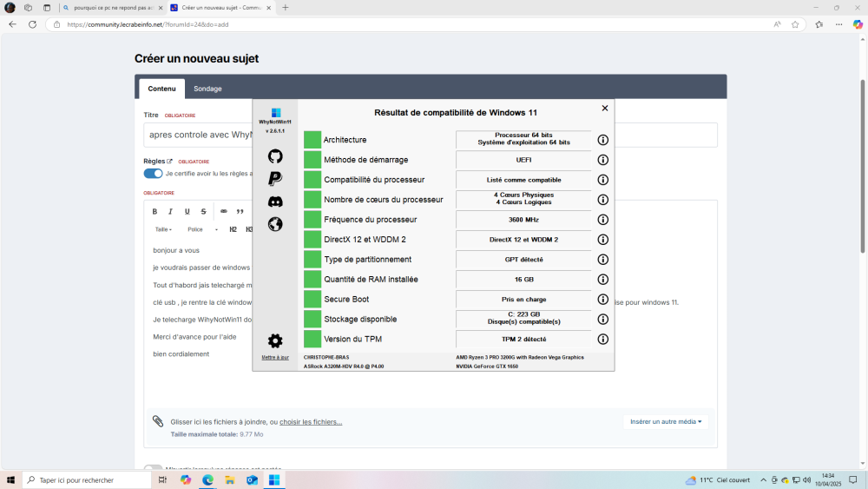The width and height of the screenshot is (868, 489).
Task: Open Task View on taskbar
Action: click(163, 480)
